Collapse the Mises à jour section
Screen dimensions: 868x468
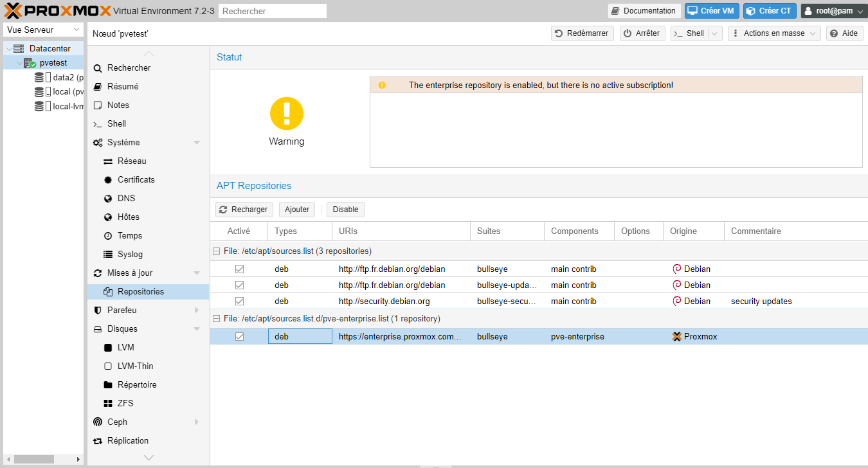tap(197, 273)
